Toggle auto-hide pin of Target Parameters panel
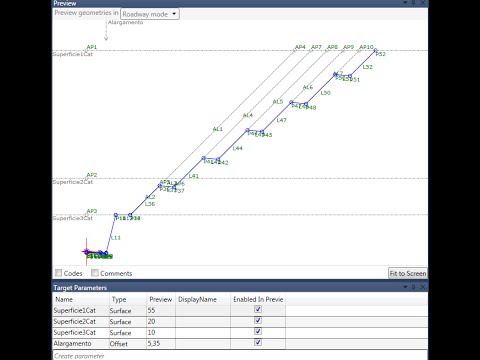Image resolution: width=480 pixels, height=360 pixels. [x=414, y=287]
